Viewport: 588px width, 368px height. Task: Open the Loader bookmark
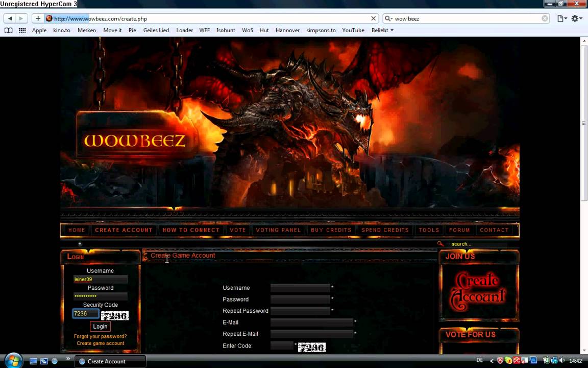click(x=184, y=31)
